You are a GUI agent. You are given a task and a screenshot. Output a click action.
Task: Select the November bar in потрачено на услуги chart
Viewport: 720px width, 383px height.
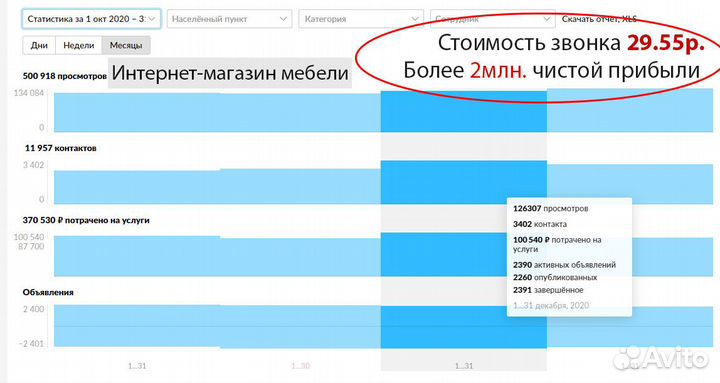click(300, 257)
